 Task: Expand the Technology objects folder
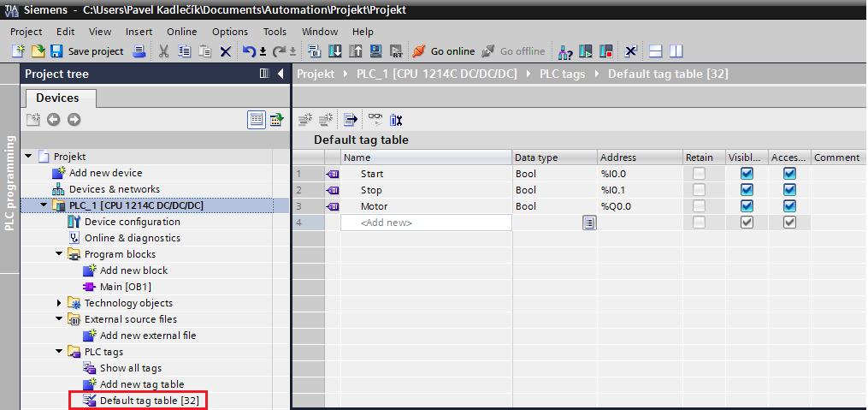coord(59,303)
